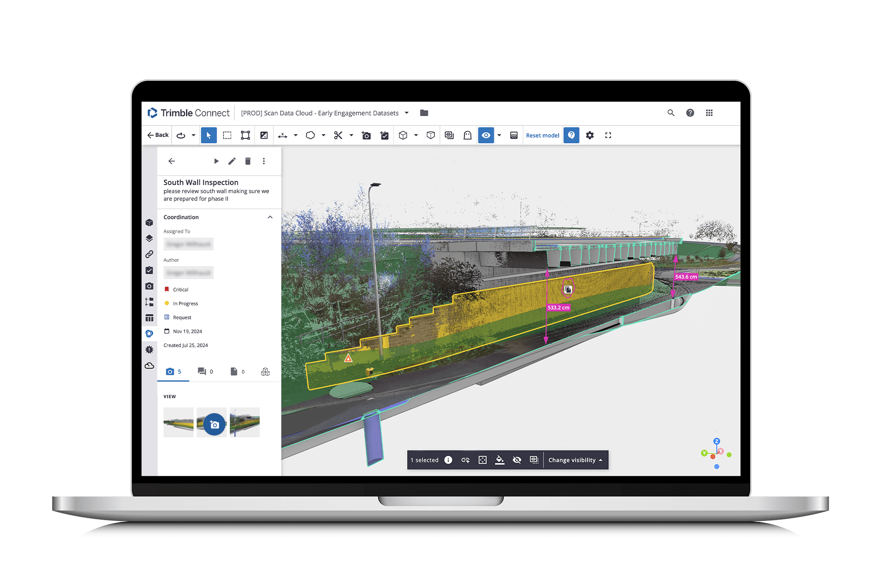Click the Clash detection icon in sidebar
The width and height of the screenshot is (882, 588).
149,349
